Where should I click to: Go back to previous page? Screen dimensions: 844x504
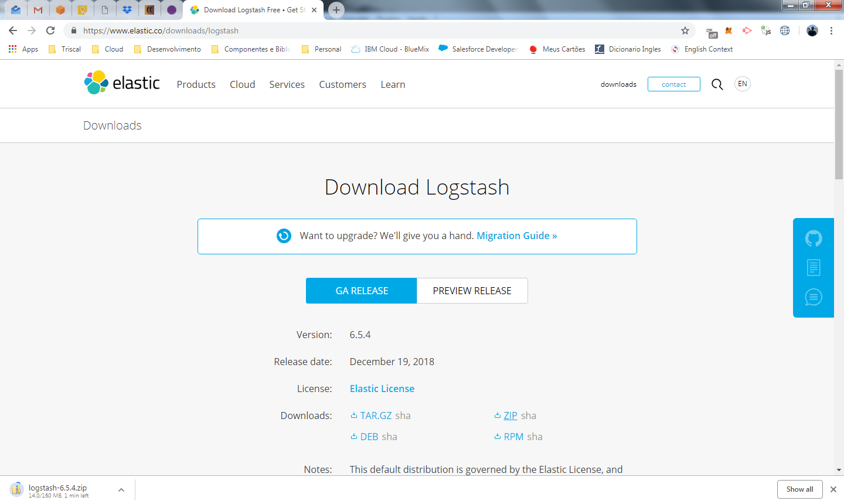click(x=13, y=30)
